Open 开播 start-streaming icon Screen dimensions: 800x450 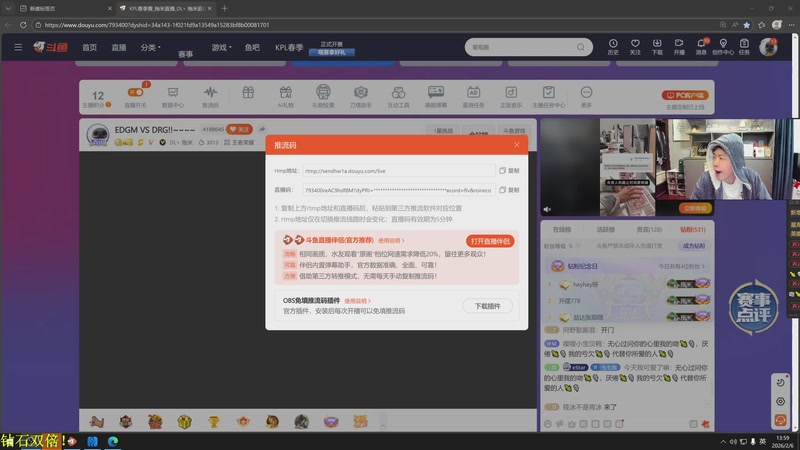pyautogui.click(x=679, y=47)
